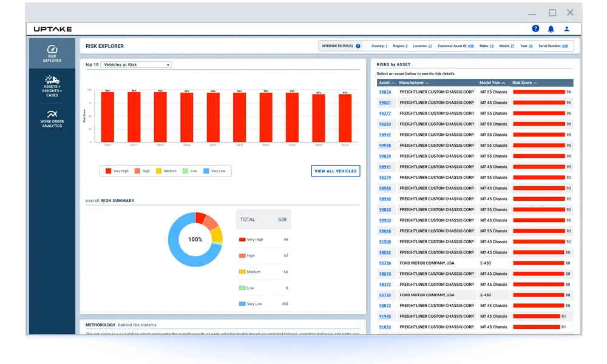
Task: Click the UPTAKE logo
Action: [53, 29]
